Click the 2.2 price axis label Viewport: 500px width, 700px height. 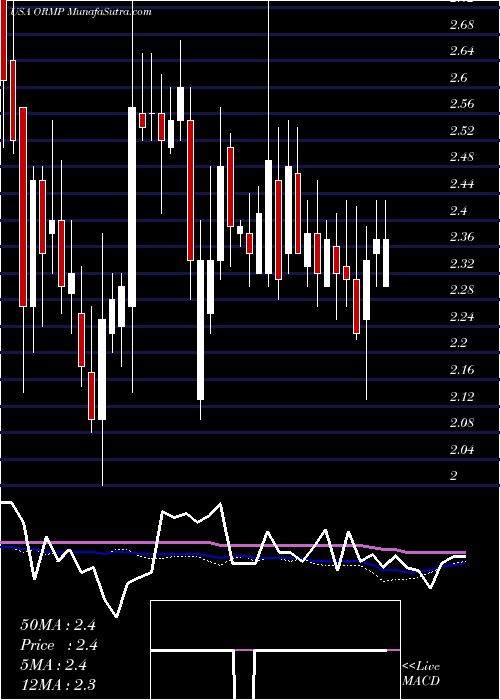[x=458, y=344]
